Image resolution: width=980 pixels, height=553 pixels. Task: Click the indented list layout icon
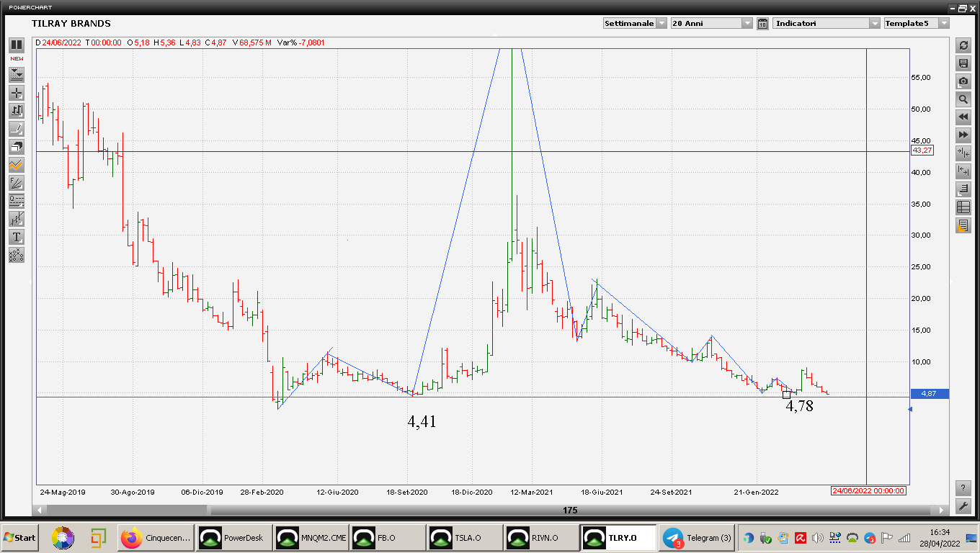pos(963,189)
